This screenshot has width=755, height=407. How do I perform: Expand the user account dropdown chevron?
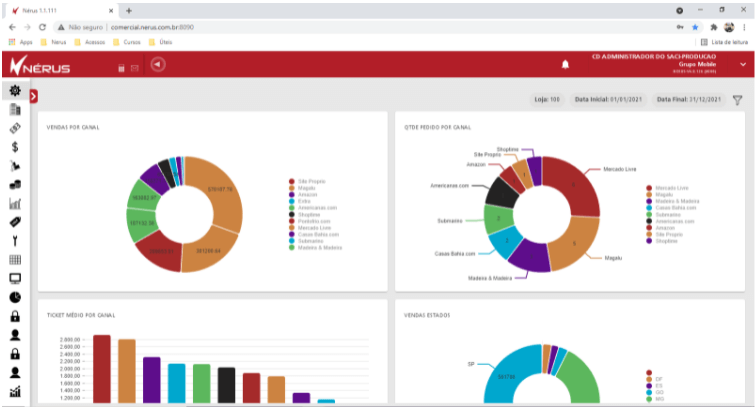click(x=742, y=65)
